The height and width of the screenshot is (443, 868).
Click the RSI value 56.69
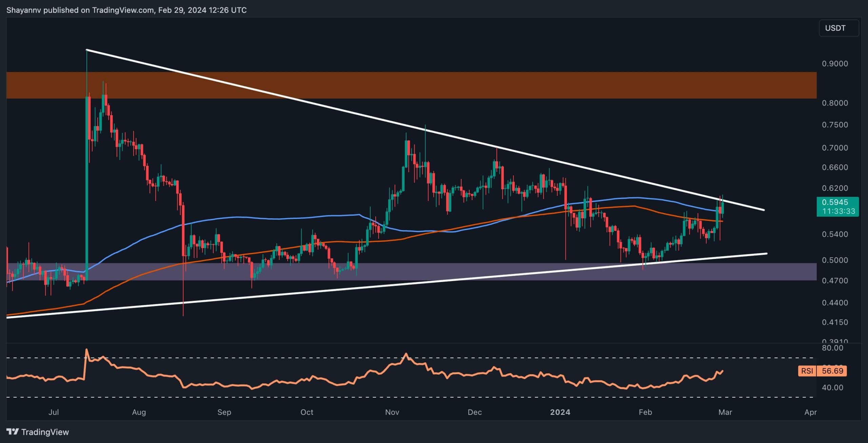tap(832, 371)
